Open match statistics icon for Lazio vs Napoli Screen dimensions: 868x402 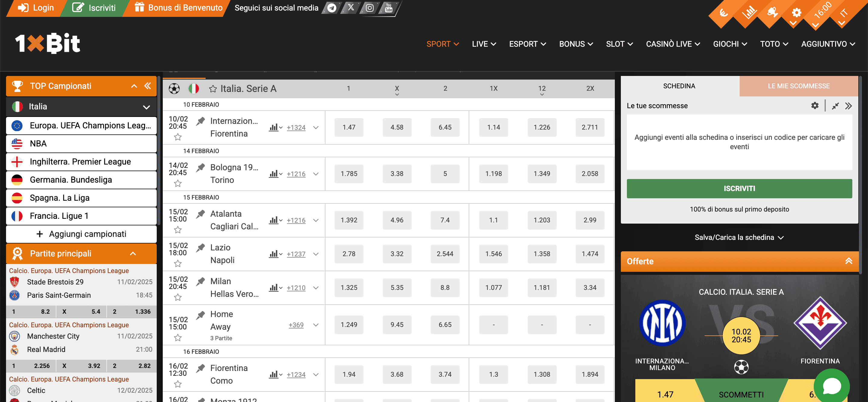[274, 254]
